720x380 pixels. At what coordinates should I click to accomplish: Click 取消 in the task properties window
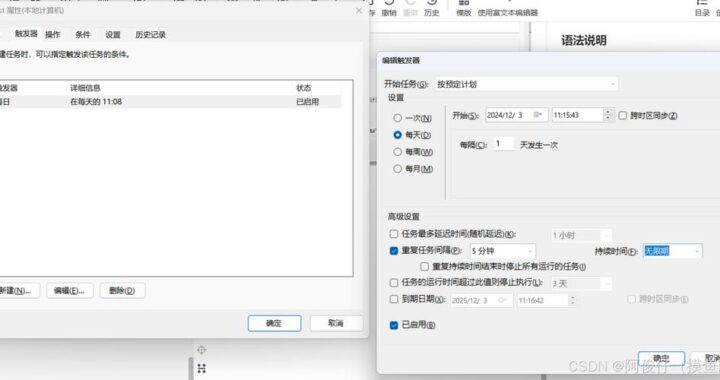pyautogui.click(x=336, y=323)
